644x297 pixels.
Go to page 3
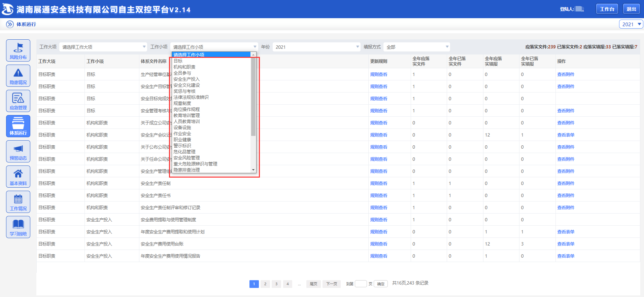(276, 284)
